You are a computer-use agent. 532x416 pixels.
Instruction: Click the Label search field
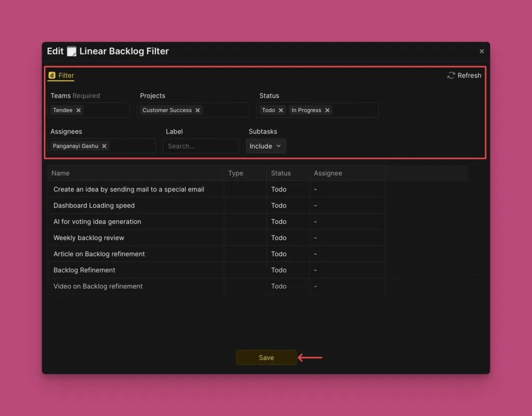[201, 146]
